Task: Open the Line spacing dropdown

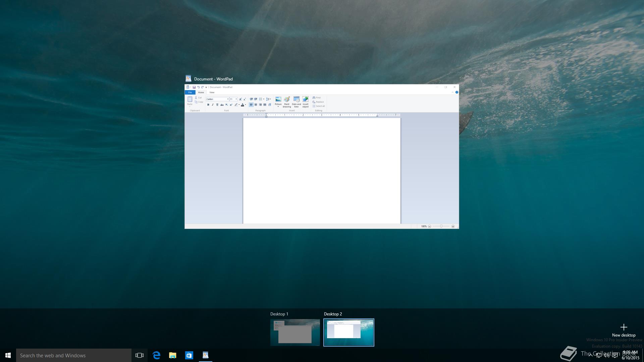Action: [x=268, y=99]
